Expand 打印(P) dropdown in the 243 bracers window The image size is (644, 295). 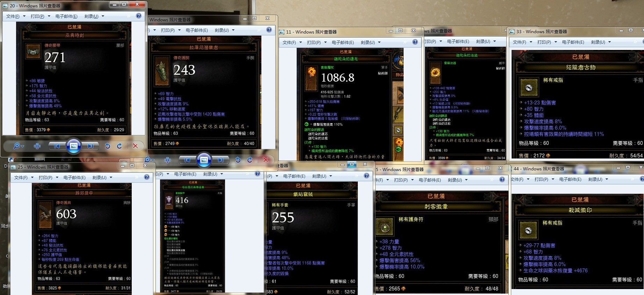[179, 30]
